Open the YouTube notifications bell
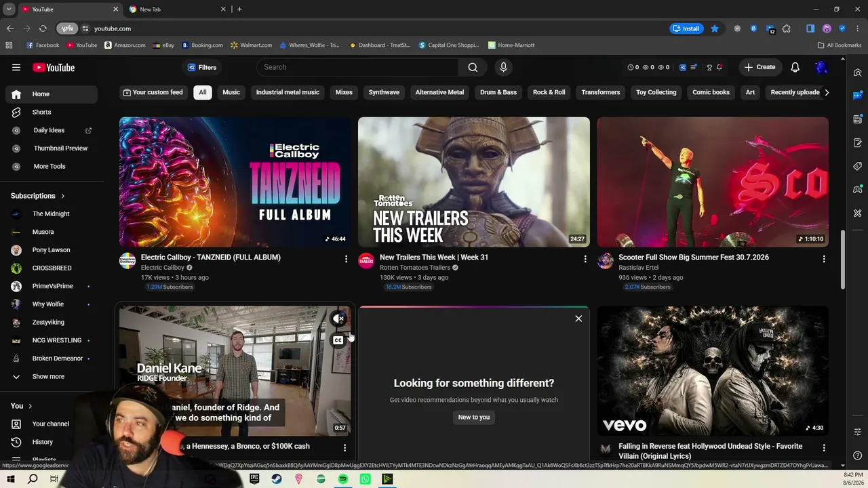Viewport: 868px width, 488px height. click(795, 67)
